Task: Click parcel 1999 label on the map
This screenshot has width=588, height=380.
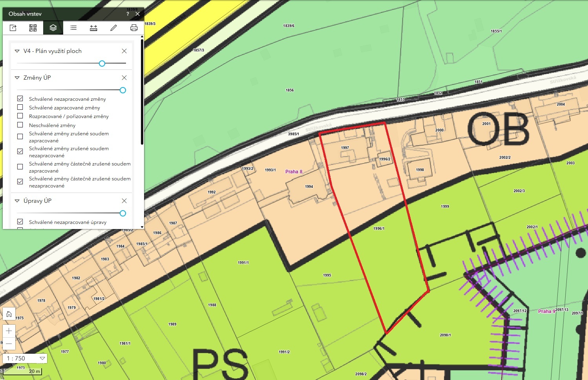Action: (x=445, y=206)
